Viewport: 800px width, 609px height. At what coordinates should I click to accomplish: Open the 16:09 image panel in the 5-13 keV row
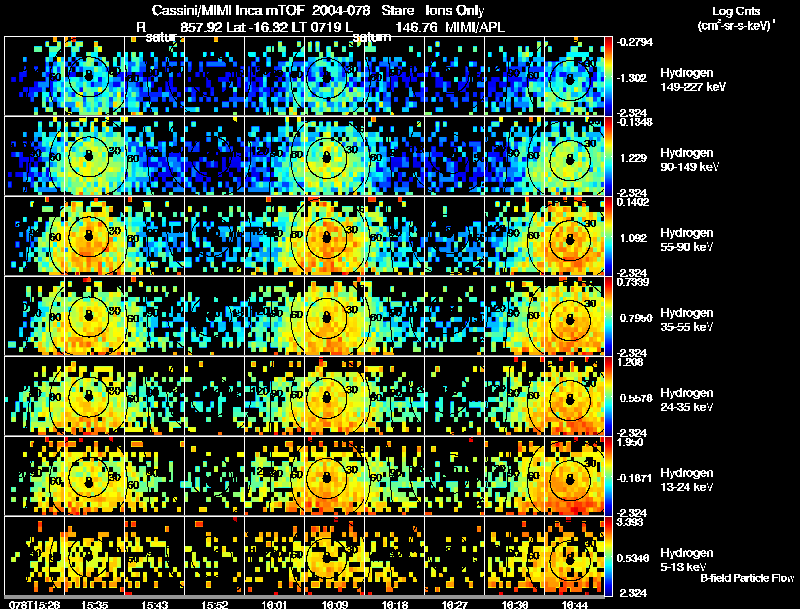[334, 556]
